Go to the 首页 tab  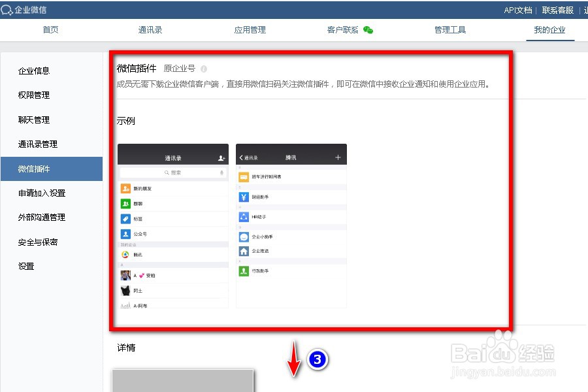coord(50,29)
